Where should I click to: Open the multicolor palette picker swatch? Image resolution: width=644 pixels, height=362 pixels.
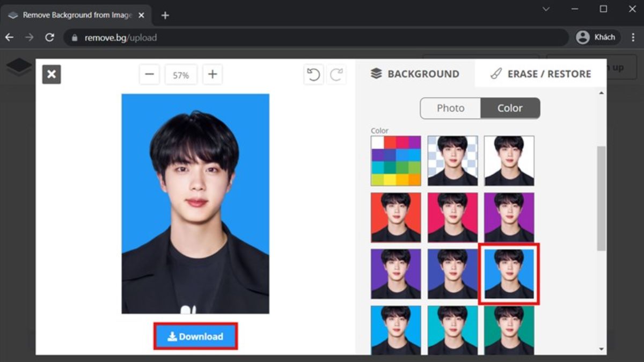[x=396, y=160]
